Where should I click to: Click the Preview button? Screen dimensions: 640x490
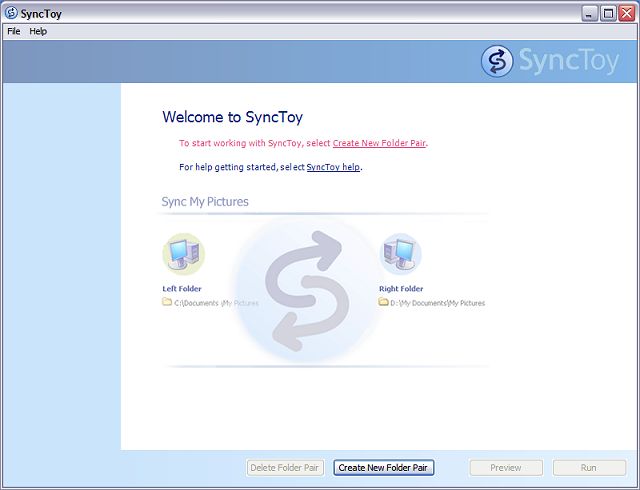click(506, 468)
